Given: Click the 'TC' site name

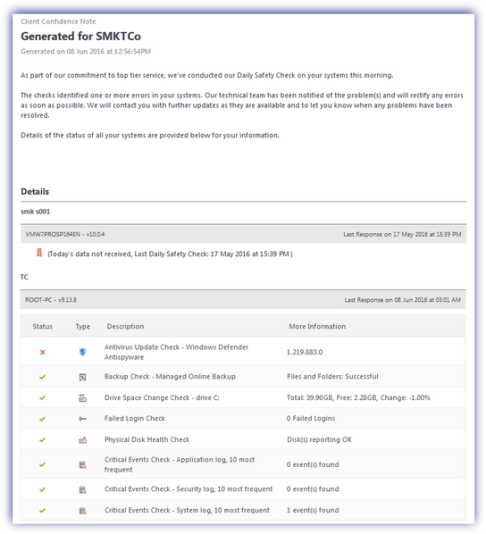Looking at the screenshot, I should click(24, 277).
